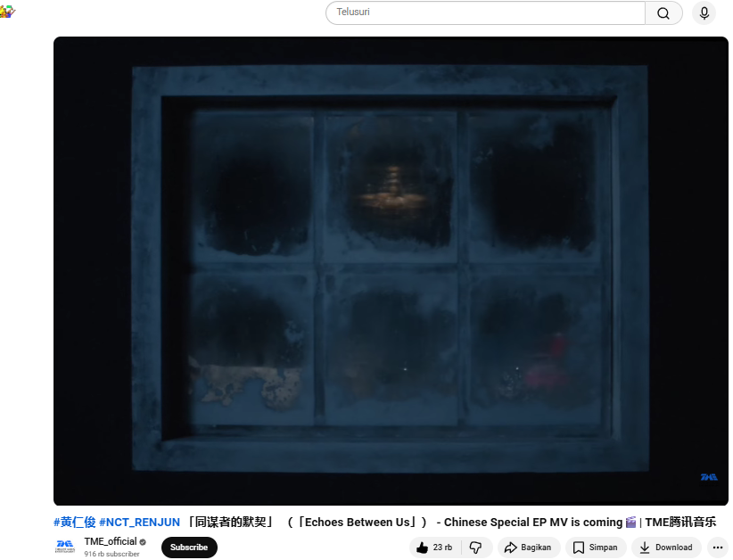Image resolution: width=733 pixels, height=560 pixels.
Task: Click the Telusuri search input field
Action: pyautogui.click(x=485, y=12)
